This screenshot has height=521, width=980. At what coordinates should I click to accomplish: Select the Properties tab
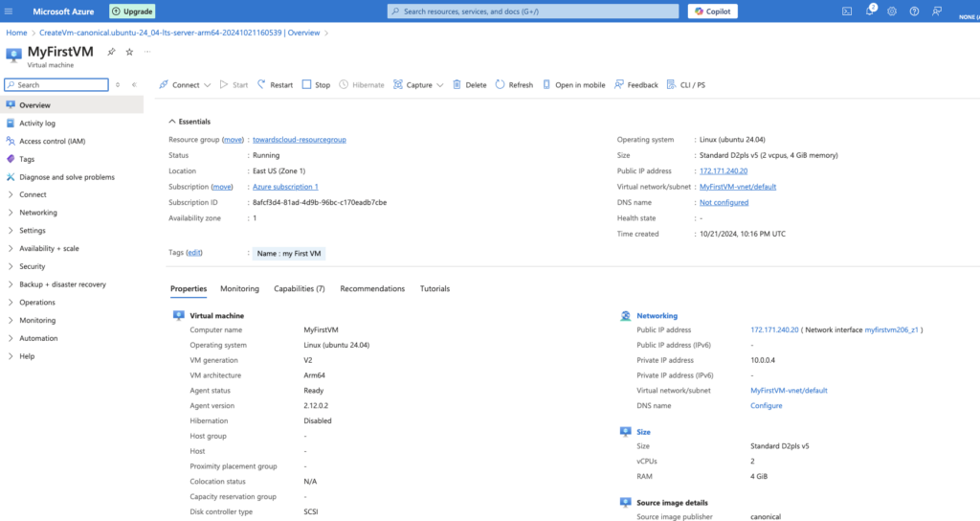(189, 289)
